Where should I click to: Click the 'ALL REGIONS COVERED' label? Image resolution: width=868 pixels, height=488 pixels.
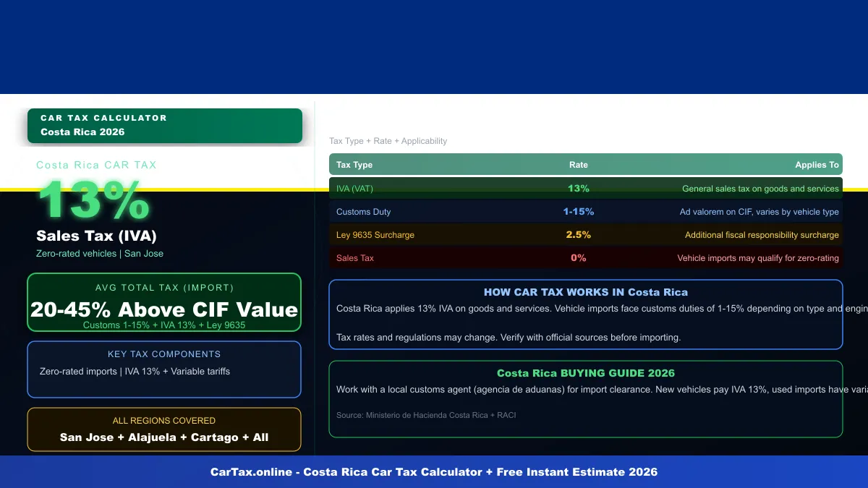[164, 421]
